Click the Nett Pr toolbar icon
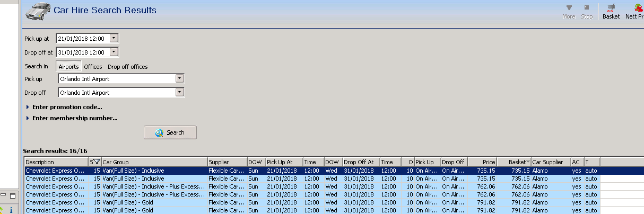The image size is (644, 214). [635, 11]
